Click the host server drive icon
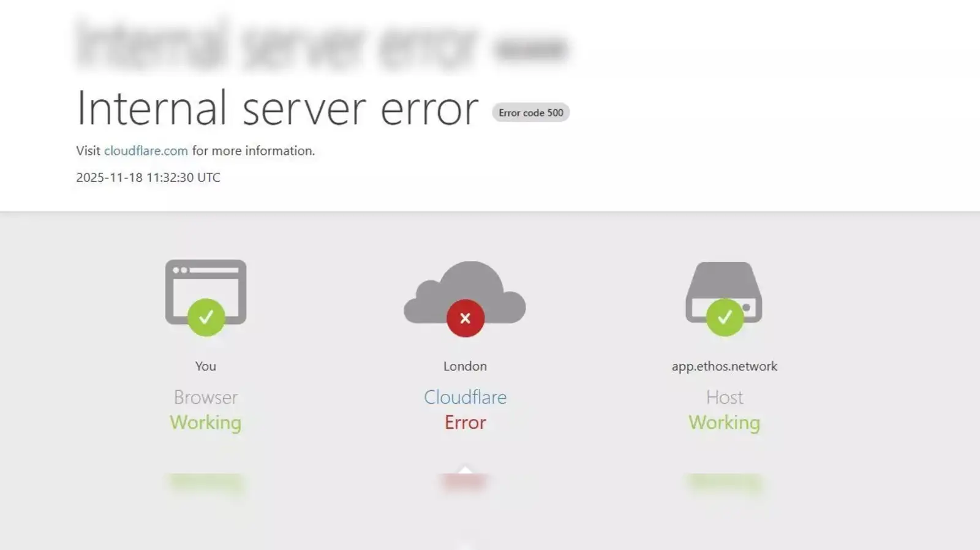 point(724,292)
